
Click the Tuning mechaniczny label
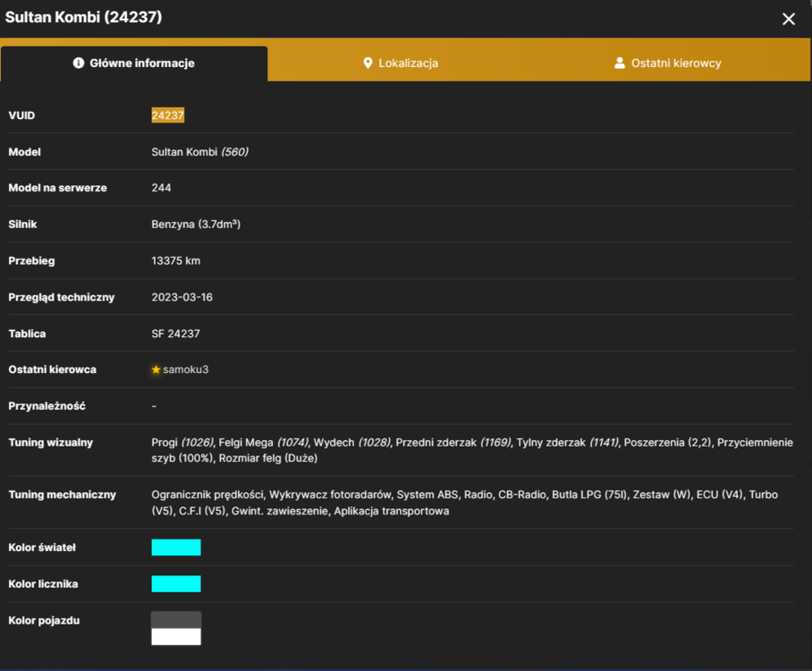(62, 495)
